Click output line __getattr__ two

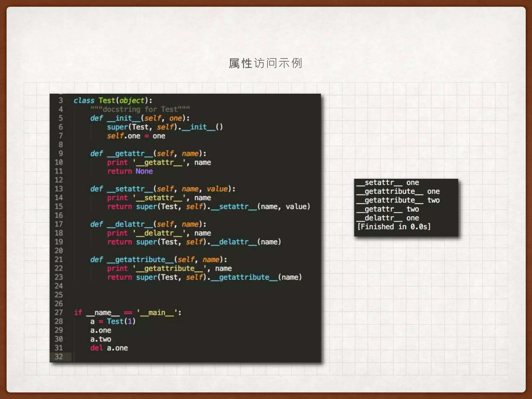[x=388, y=209]
